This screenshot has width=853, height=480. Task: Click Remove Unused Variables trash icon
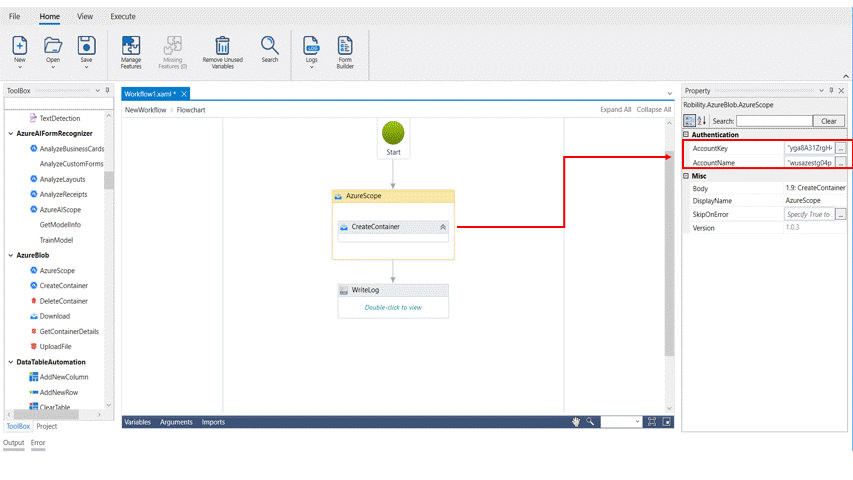pos(222,45)
